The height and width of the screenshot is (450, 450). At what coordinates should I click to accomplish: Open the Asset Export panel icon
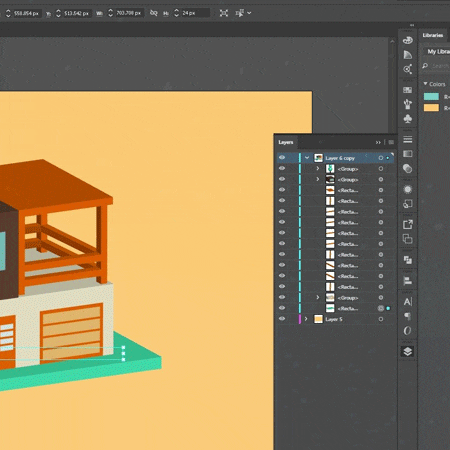pos(407,224)
